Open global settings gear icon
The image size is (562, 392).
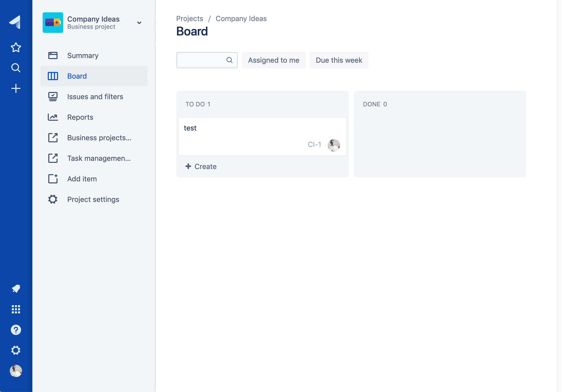pos(16,350)
